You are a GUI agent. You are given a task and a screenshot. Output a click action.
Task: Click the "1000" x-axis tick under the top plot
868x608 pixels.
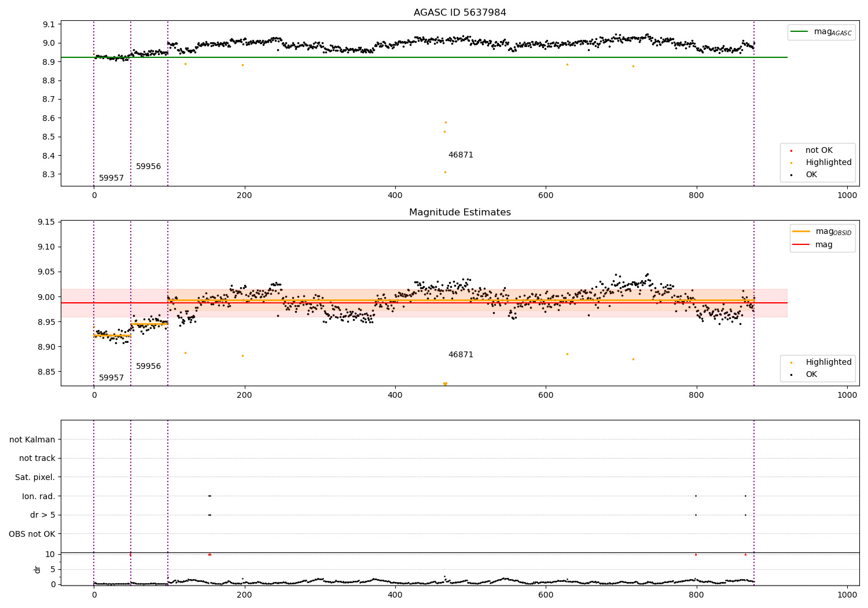847,196
